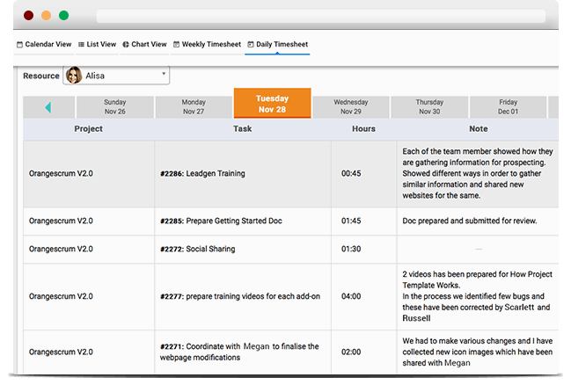
Task: Click Alisa's avatar photo
Action: pos(74,76)
